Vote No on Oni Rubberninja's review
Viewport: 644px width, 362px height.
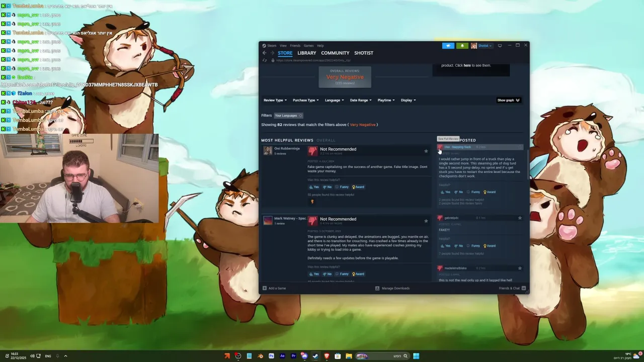tap(327, 187)
